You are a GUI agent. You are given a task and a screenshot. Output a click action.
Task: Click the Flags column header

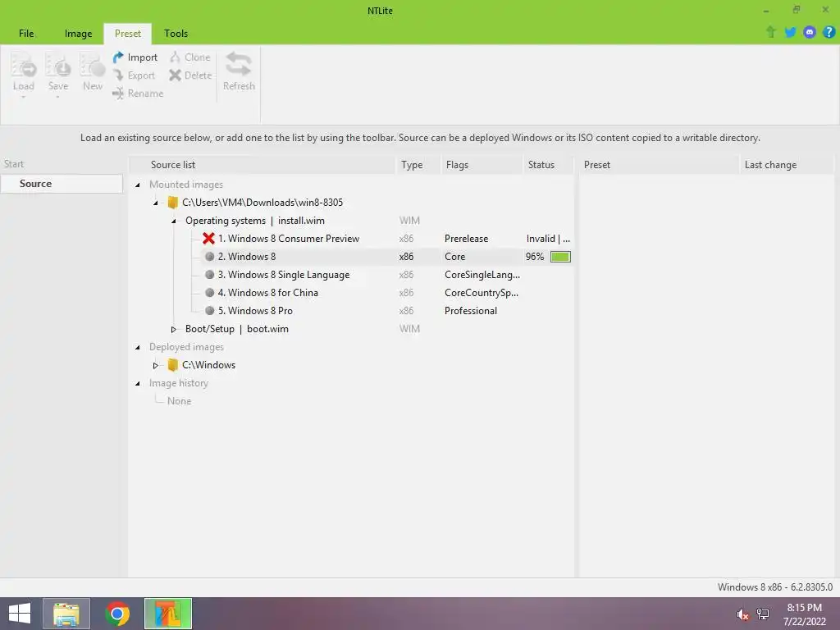(481, 164)
